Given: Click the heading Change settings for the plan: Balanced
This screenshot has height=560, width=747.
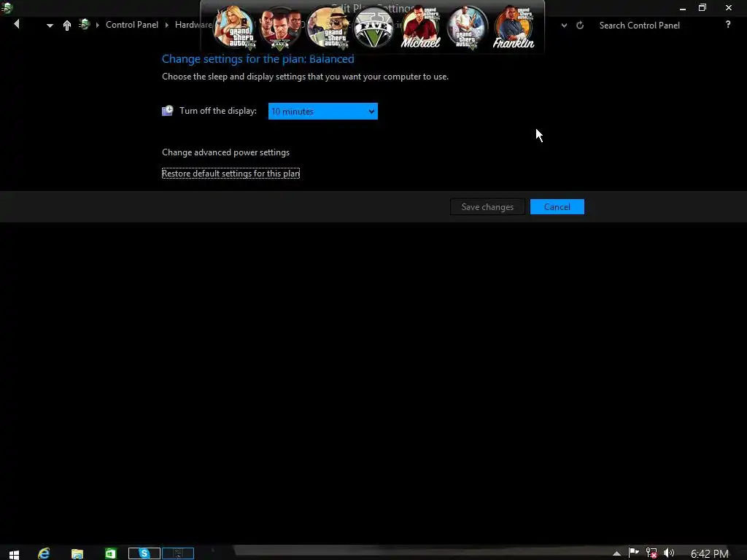Looking at the screenshot, I should pyautogui.click(x=258, y=59).
